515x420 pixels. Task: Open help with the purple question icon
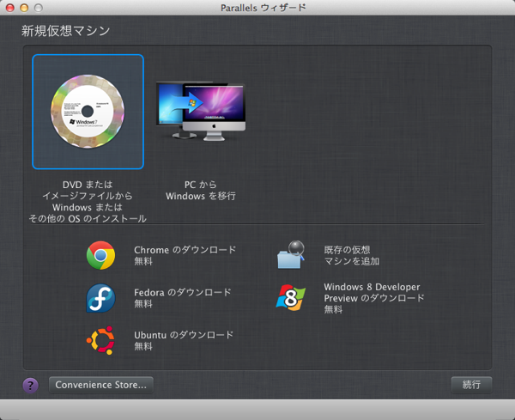(31, 385)
